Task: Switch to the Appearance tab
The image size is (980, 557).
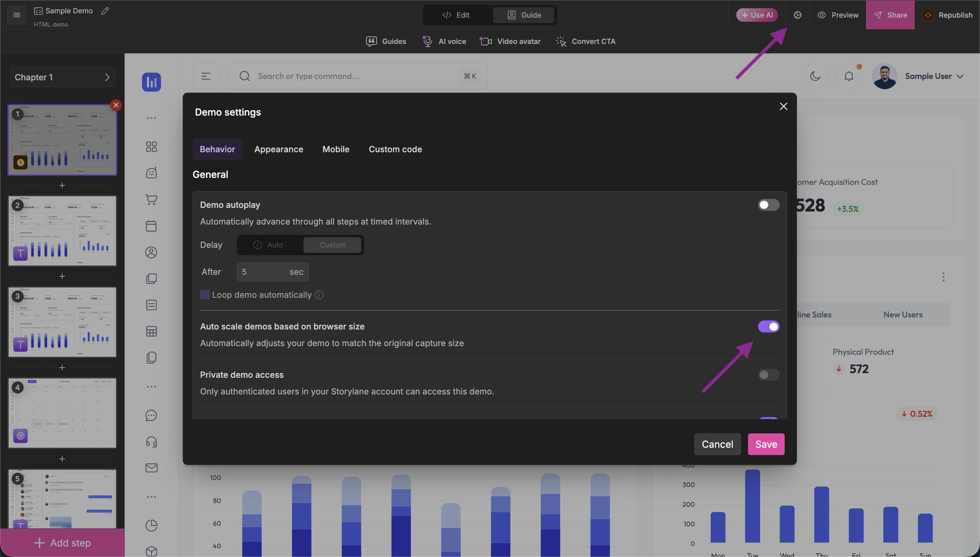Action: click(x=279, y=150)
